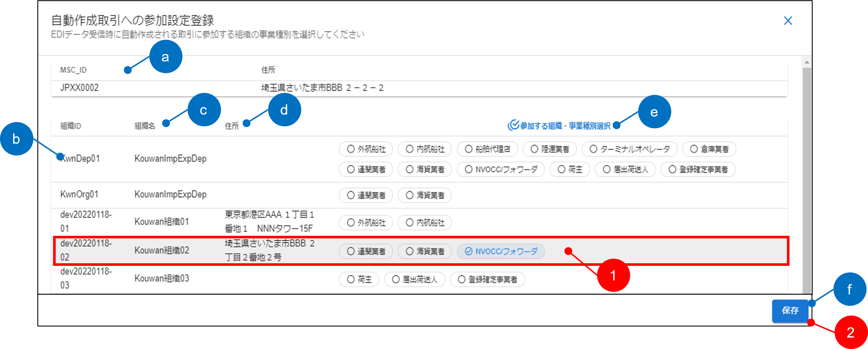Select 通関業者 for KwnOrg01

pyautogui.click(x=365, y=195)
